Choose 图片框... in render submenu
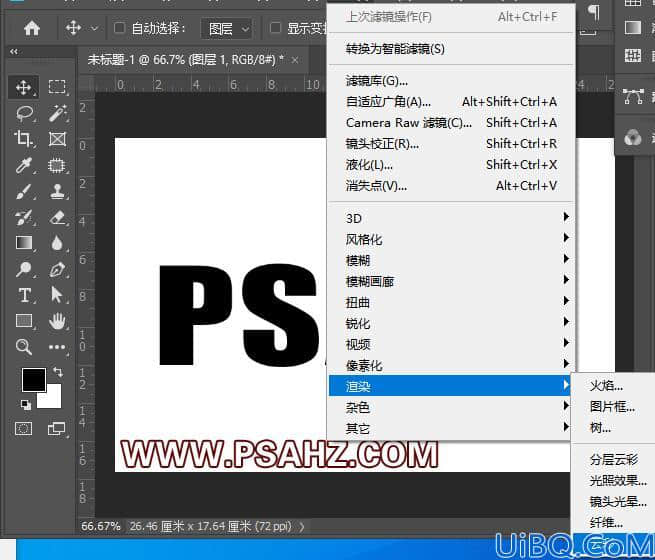 click(x=613, y=406)
